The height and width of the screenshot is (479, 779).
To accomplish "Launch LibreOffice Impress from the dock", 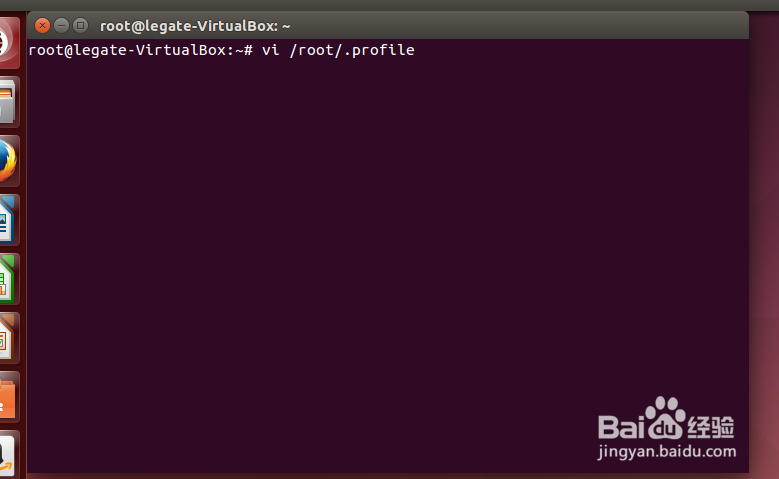I will [x=7, y=337].
